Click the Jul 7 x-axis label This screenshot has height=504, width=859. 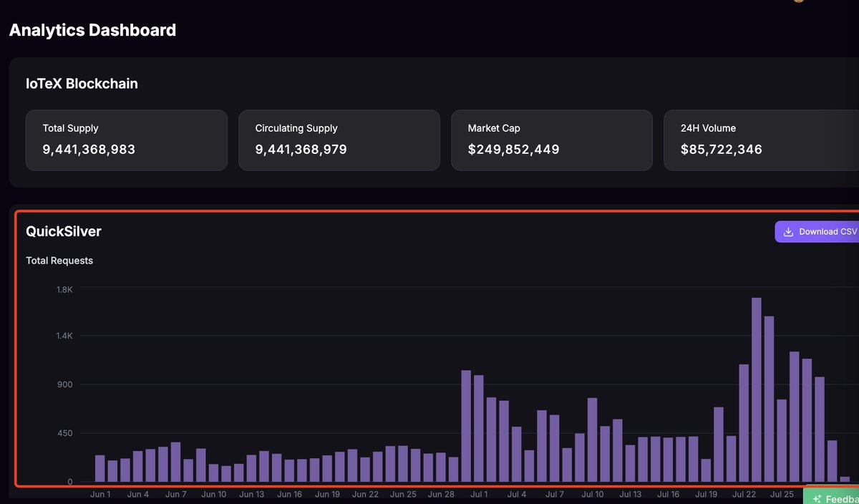pos(554,494)
